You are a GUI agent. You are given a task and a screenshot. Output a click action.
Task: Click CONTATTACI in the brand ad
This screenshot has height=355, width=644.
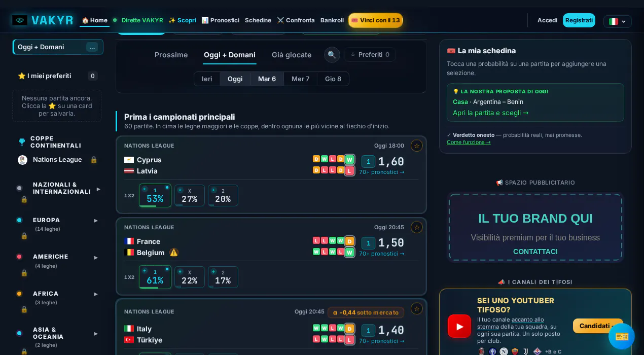(535, 252)
